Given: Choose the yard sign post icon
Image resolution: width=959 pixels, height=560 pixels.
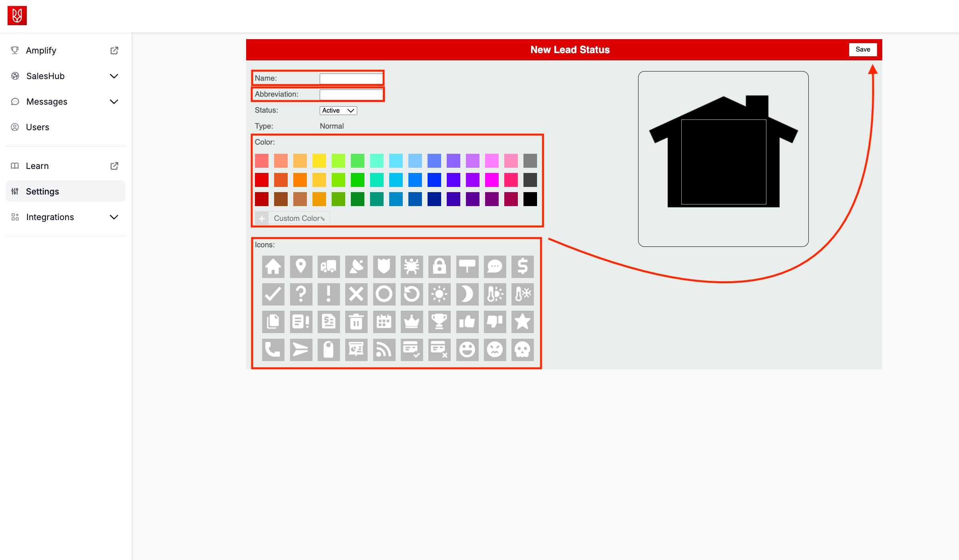Looking at the screenshot, I should pyautogui.click(x=467, y=266).
